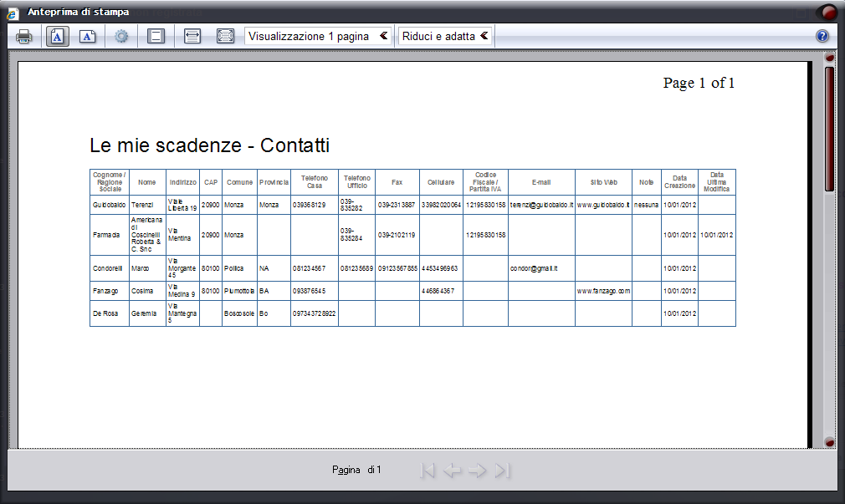Click the Internet Explorer title bar icon

[13, 13]
